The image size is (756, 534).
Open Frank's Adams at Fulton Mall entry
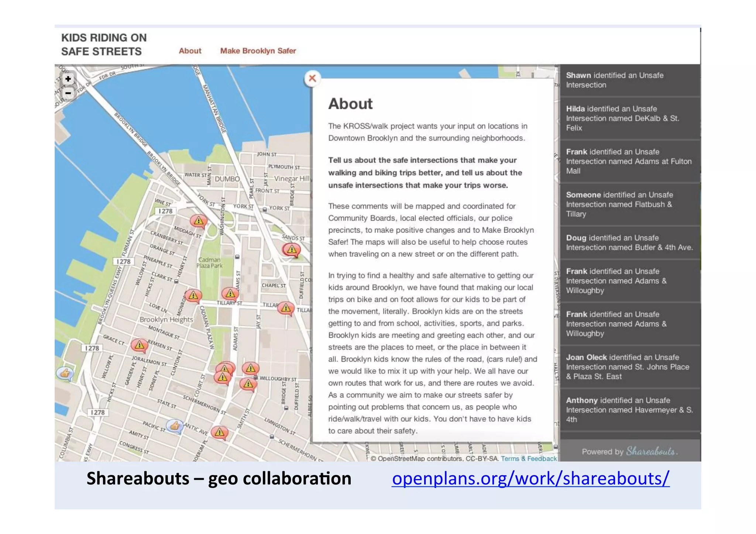630,161
